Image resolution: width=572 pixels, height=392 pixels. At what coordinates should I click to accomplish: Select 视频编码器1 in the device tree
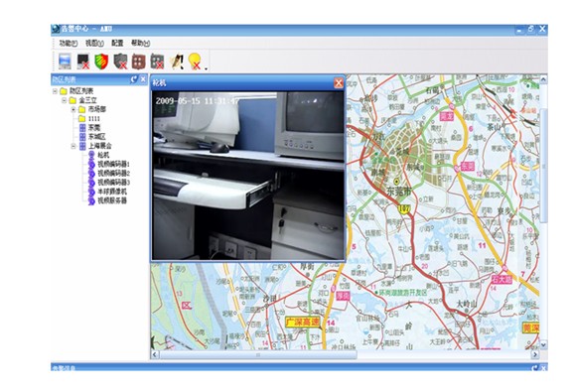pos(113,164)
